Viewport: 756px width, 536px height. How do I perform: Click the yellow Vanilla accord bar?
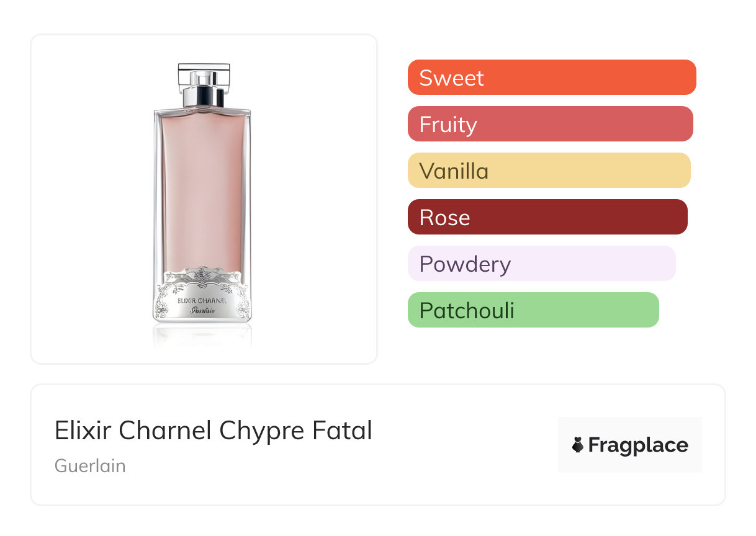click(549, 171)
